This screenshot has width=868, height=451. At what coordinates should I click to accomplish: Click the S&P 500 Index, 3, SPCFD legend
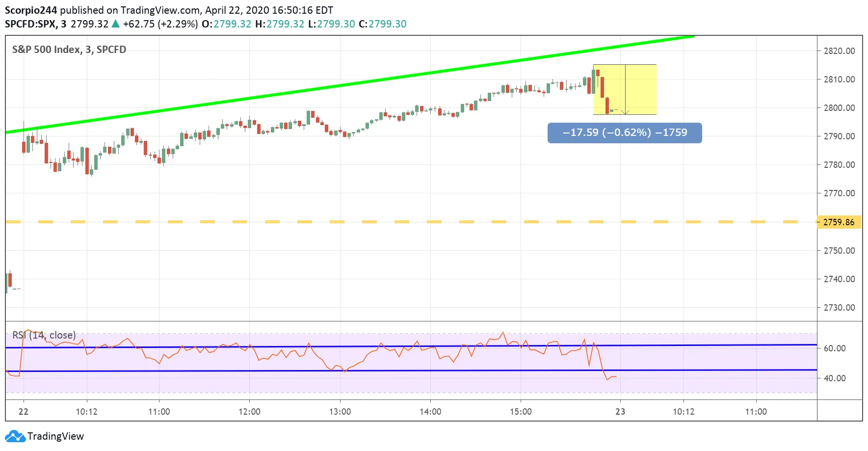tap(69, 50)
